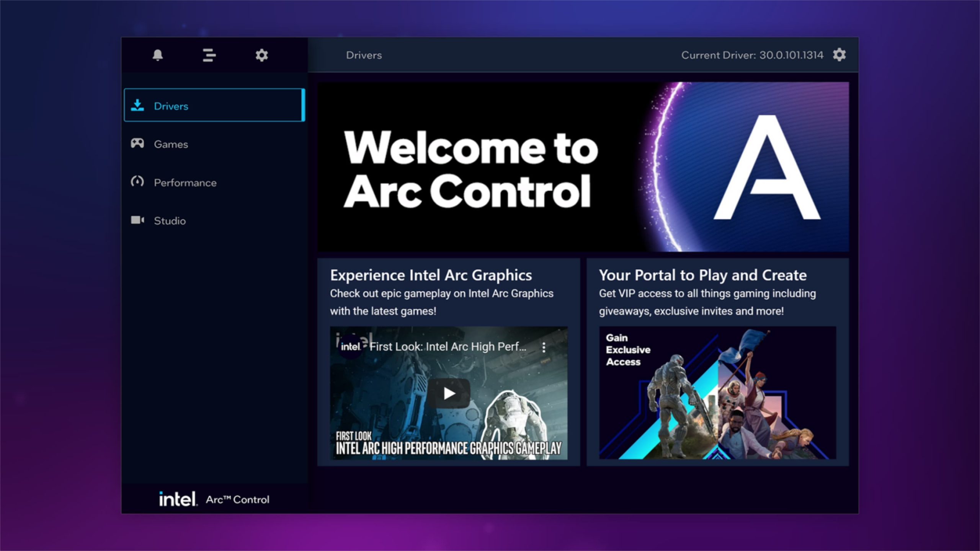Click the Games controller icon
The width and height of the screenshot is (980, 551).
point(137,143)
